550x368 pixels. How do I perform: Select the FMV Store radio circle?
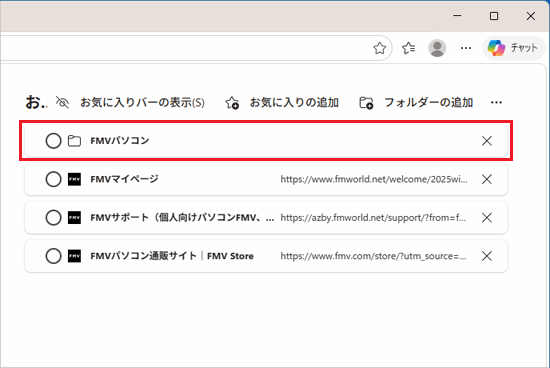(53, 256)
